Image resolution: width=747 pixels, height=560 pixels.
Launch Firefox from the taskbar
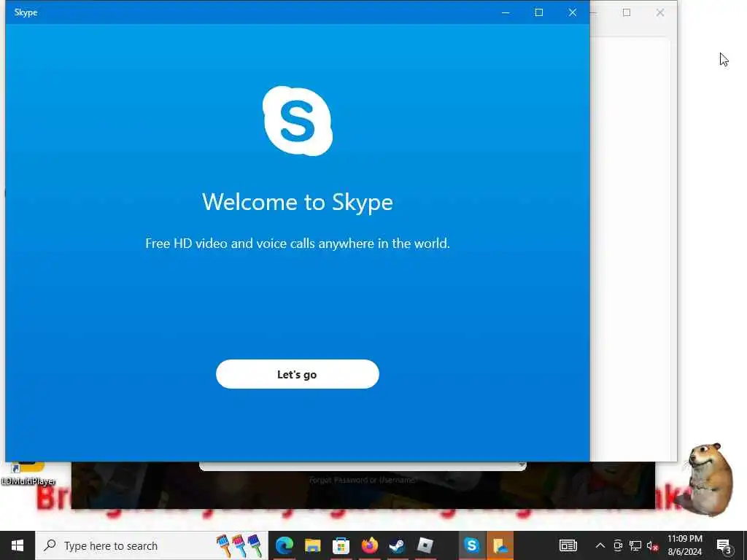pos(369,545)
